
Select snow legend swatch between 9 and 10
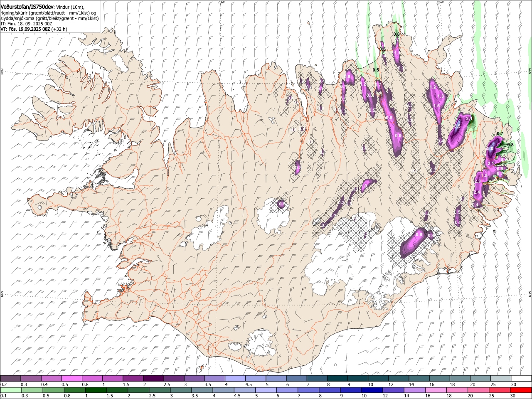click(358, 379)
